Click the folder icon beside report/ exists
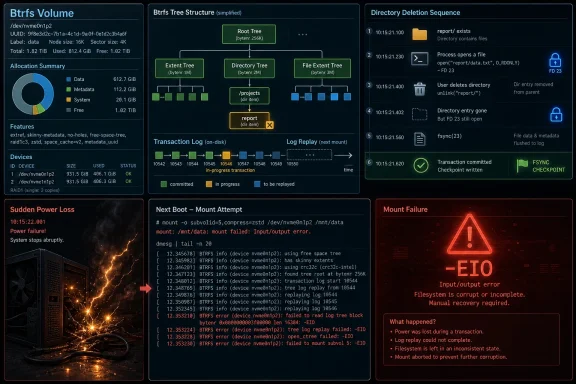576x384 pixels. (x=419, y=35)
